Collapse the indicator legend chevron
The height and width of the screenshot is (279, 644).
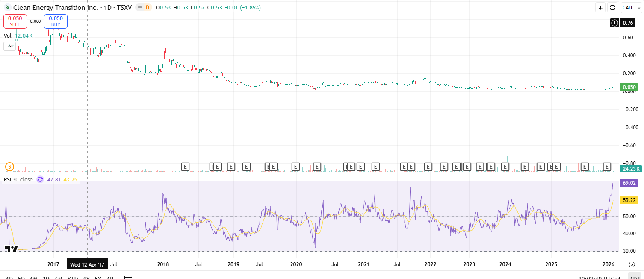[9, 46]
